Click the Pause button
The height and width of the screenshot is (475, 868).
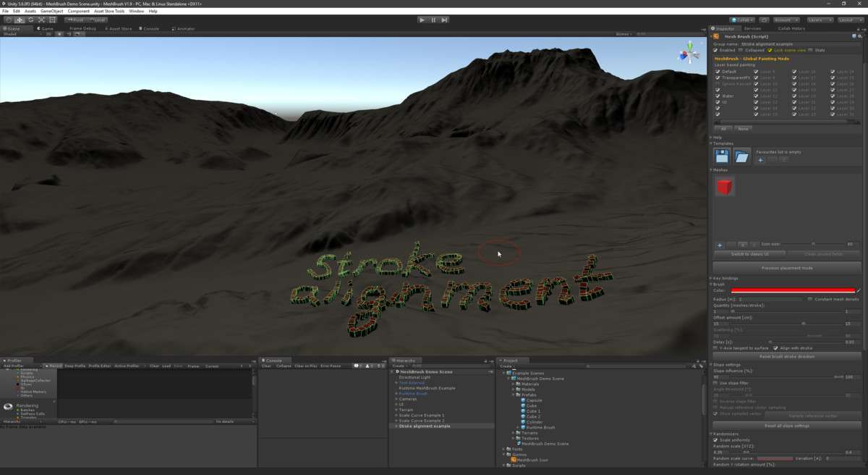click(433, 20)
